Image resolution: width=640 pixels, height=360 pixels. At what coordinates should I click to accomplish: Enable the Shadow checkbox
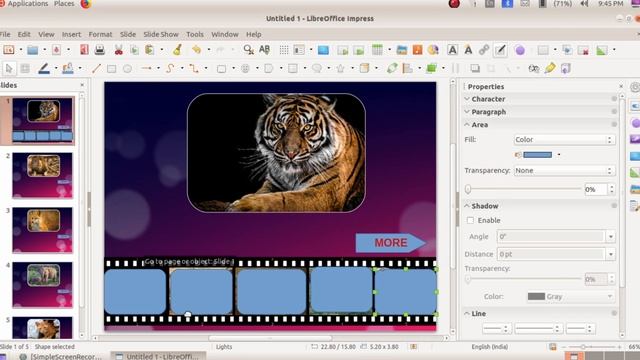[470, 220]
